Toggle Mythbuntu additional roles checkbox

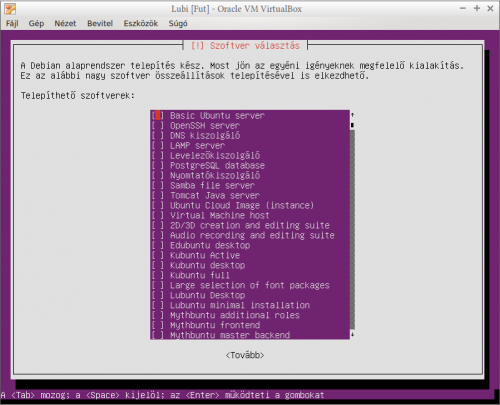point(158,316)
